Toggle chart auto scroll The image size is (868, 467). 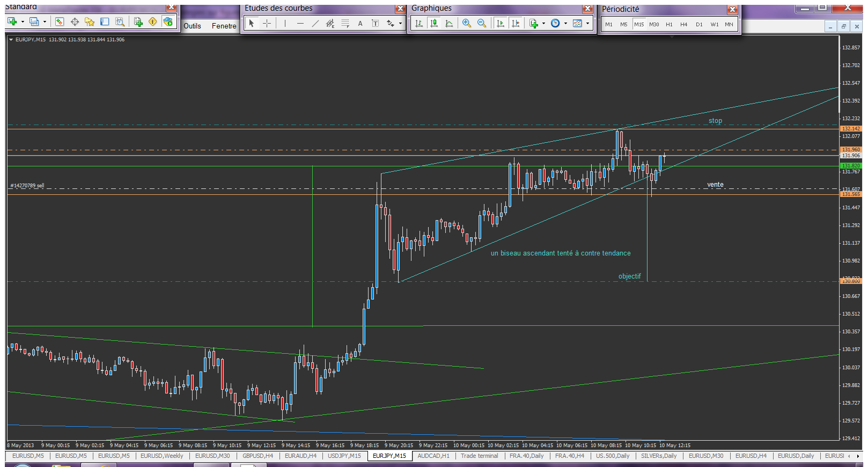500,23
